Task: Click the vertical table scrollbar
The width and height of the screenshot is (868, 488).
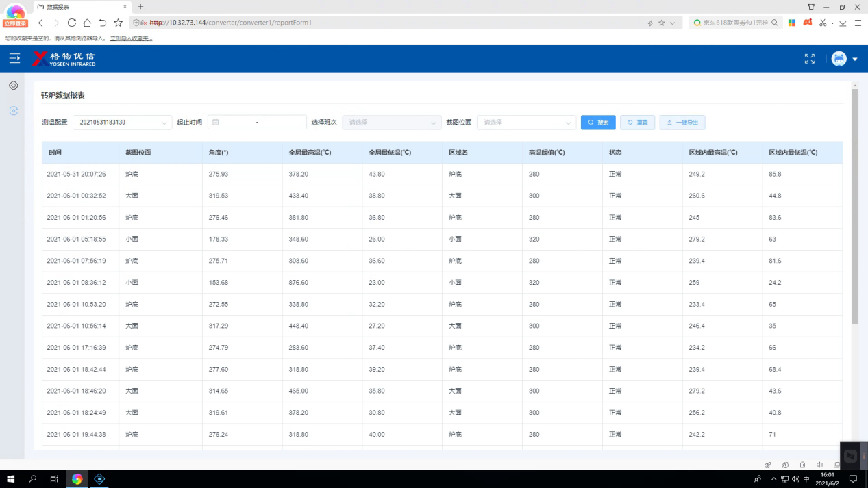Action: click(854, 205)
